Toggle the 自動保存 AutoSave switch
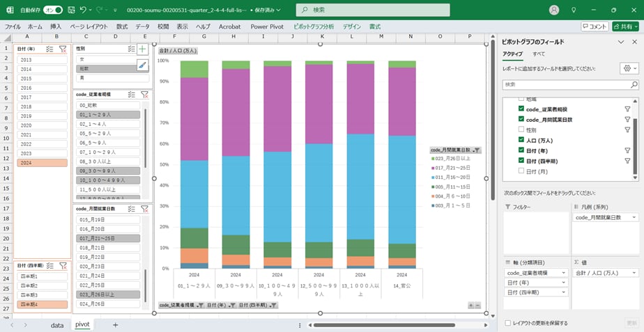The width and height of the screenshot is (644, 332). (x=52, y=10)
